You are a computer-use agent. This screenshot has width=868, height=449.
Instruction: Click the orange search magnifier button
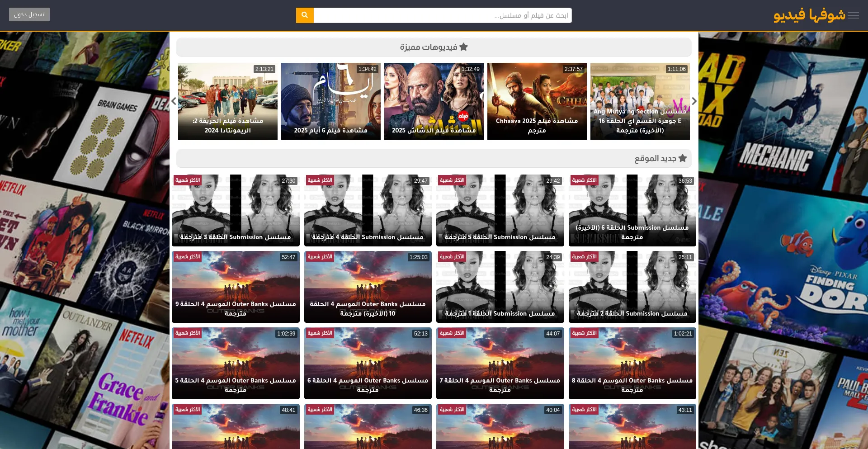(x=305, y=15)
